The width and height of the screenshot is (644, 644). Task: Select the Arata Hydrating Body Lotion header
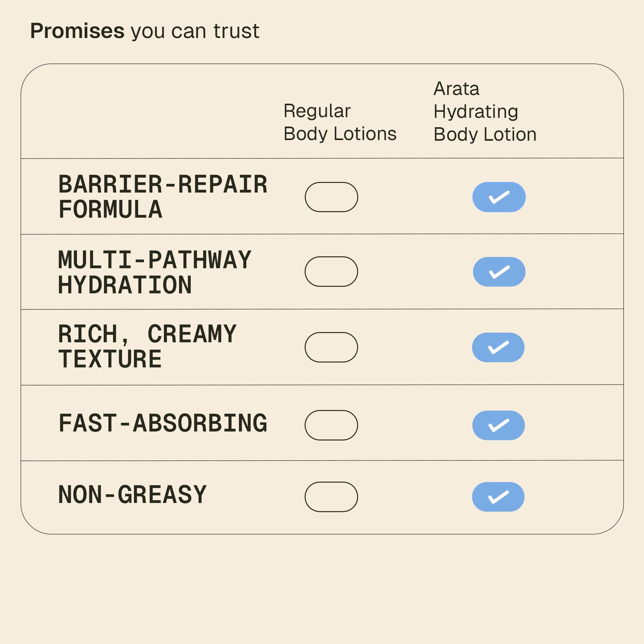(x=485, y=112)
